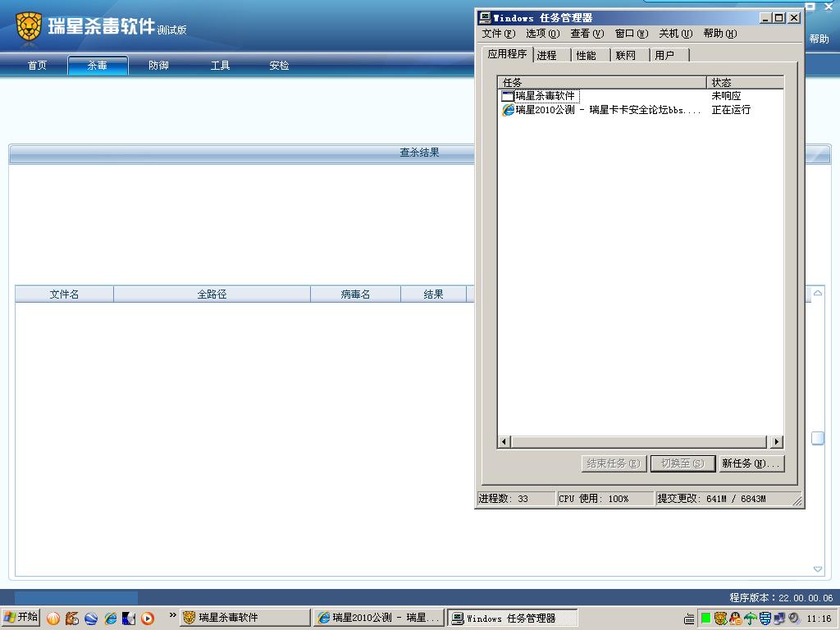The image size is (840, 630).
Task: Open the 文件(F) menu in Task Manager
Action: pos(498,34)
